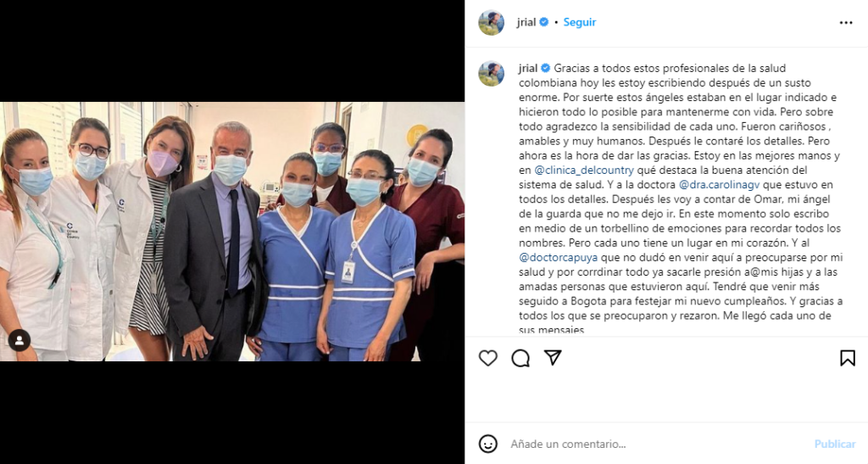The width and height of the screenshot is (868, 464).
Task: Click the 'Añade un comentario' input field
Action: pos(659,444)
